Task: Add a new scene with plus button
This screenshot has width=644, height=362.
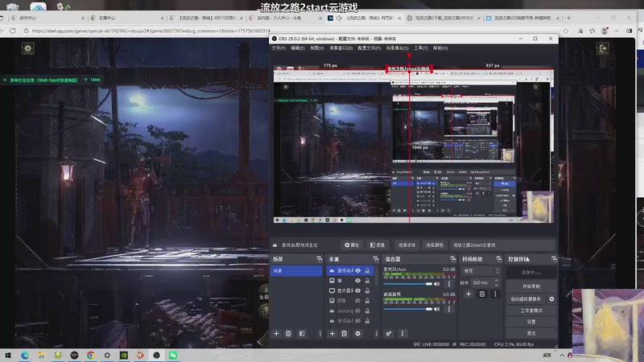Action: pos(276,334)
